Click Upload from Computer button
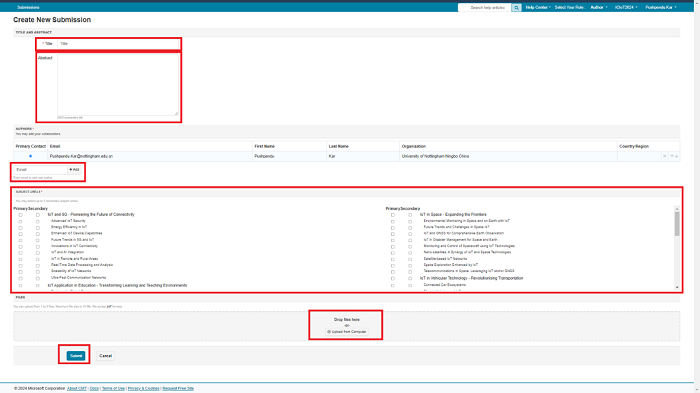Viewport: 700px width, 393px height. (x=346, y=332)
